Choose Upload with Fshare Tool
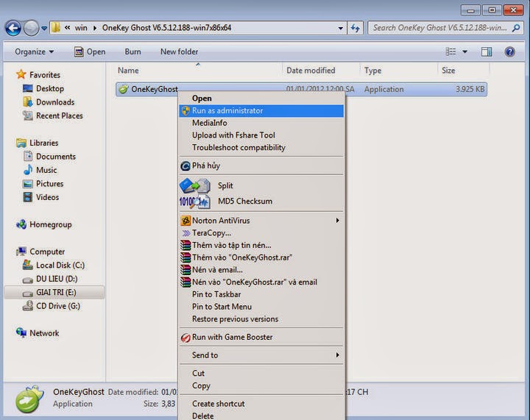530x420 pixels. pyautogui.click(x=261, y=135)
